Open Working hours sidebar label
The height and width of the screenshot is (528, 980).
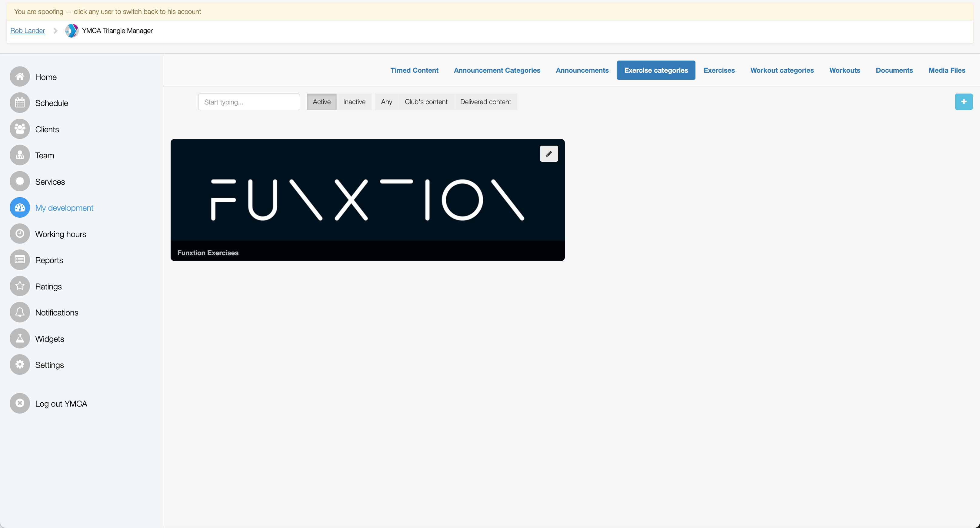click(x=61, y=235)
